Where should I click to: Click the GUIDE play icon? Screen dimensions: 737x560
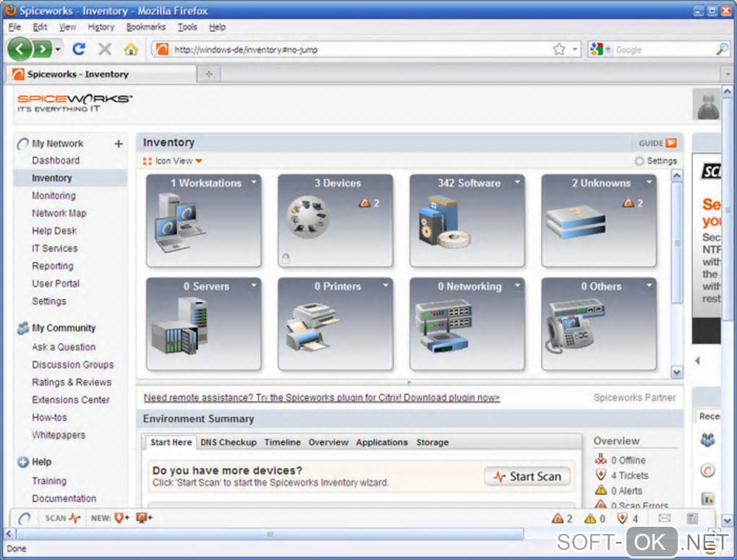point(671,143)
